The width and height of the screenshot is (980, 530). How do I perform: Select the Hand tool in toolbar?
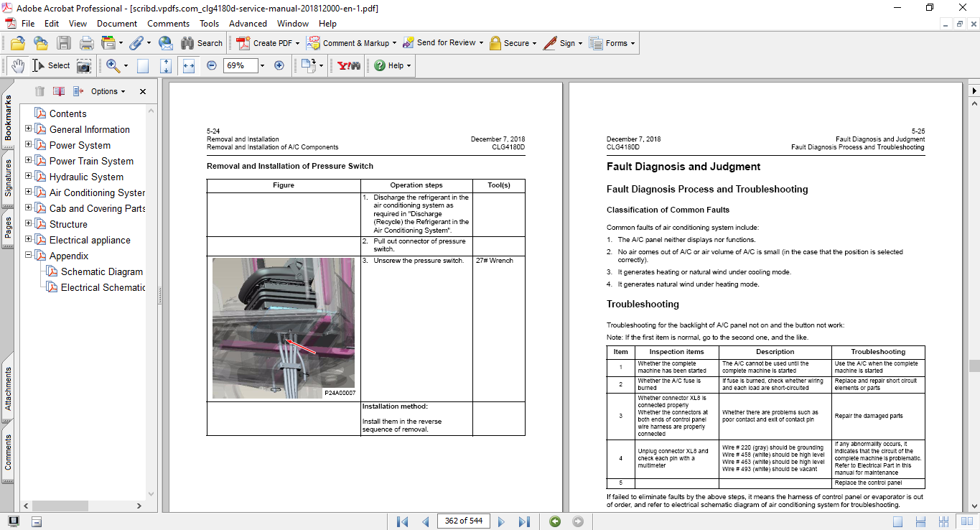tap(17, 65)
